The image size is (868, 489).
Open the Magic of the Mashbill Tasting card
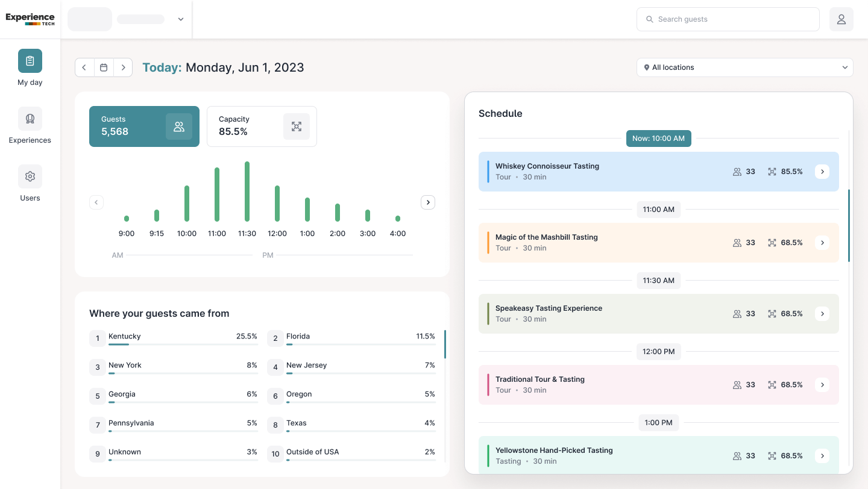pyautogui.click(x=659, y=243)
